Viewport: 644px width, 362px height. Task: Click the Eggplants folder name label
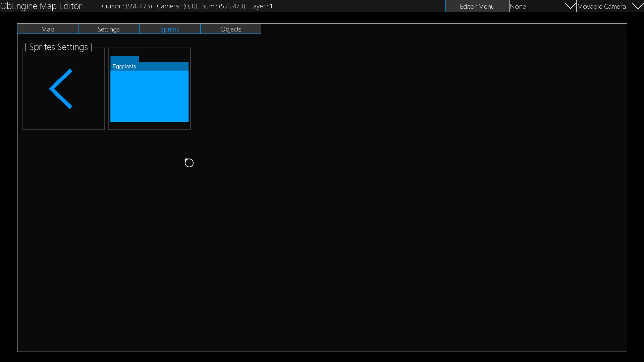[x=124, y=66]
